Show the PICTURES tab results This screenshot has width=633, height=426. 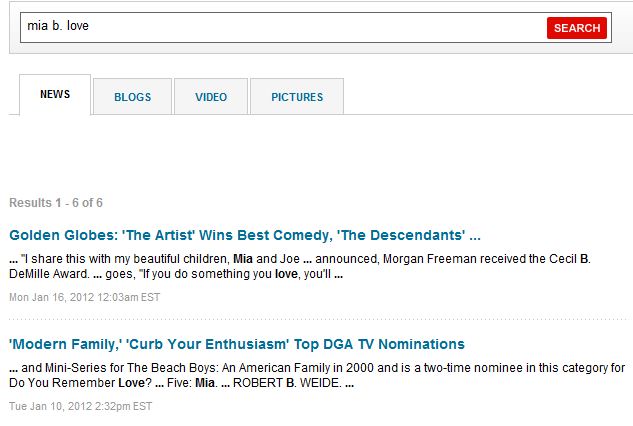click(297, 97)
